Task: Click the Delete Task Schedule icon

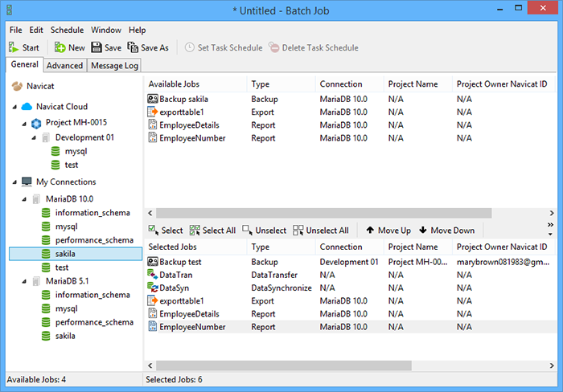Action: pos(274,47)
